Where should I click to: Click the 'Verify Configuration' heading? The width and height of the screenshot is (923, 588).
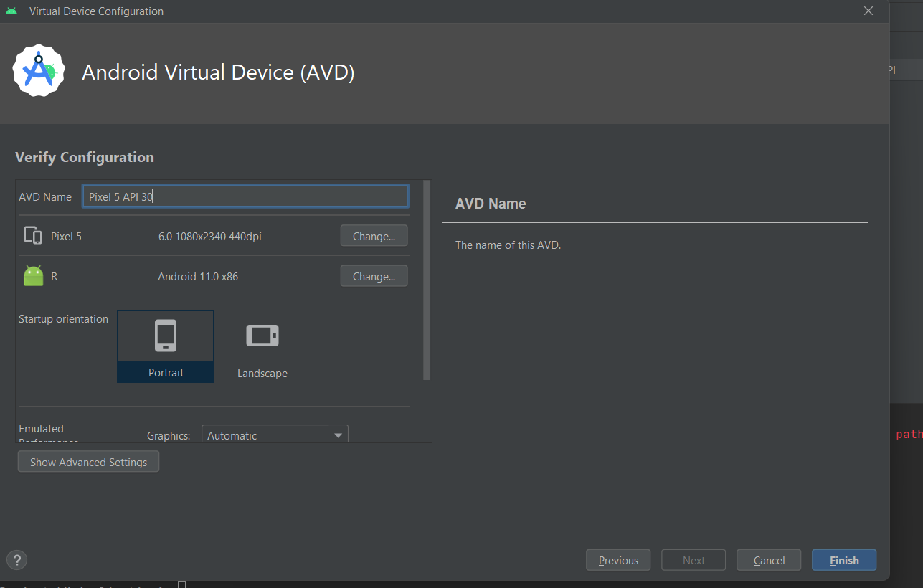[85, 157]
